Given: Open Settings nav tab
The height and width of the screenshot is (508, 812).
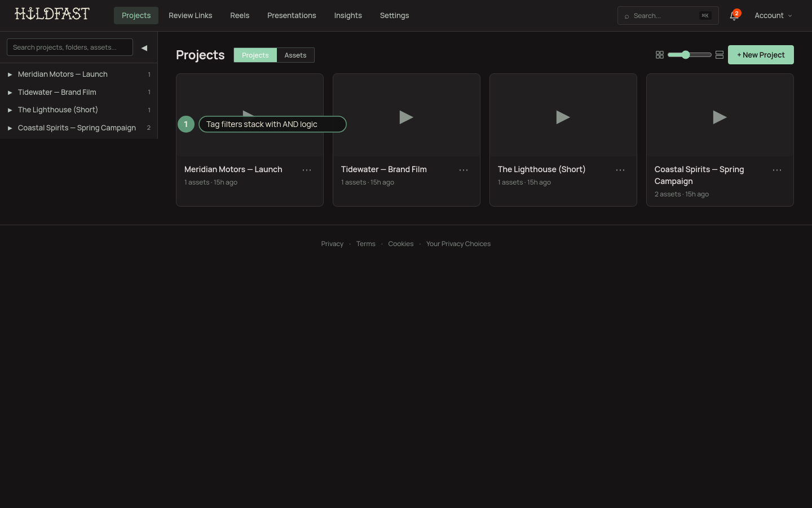Looking at the screenshot, I should [394, 16].
